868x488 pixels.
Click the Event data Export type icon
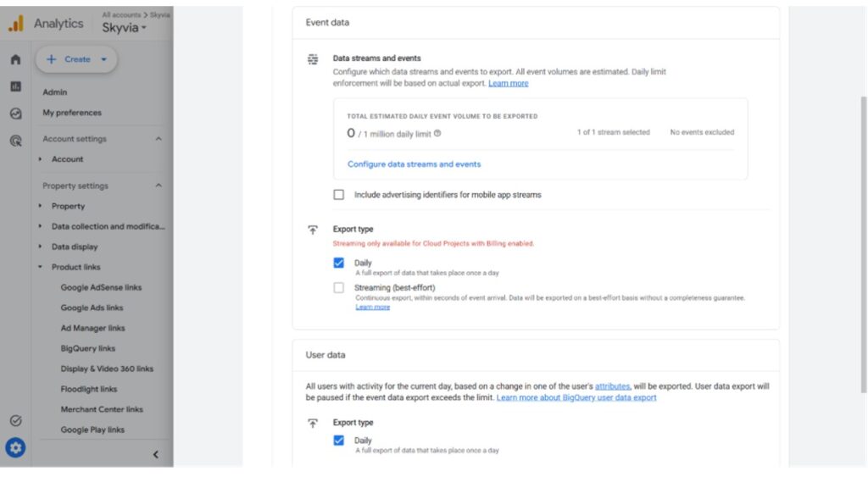313,230
